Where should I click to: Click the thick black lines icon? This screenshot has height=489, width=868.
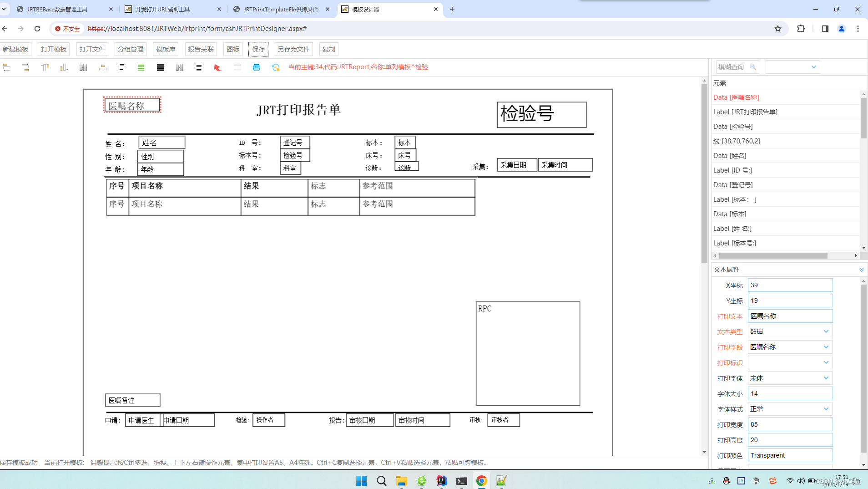pos(161,67)
